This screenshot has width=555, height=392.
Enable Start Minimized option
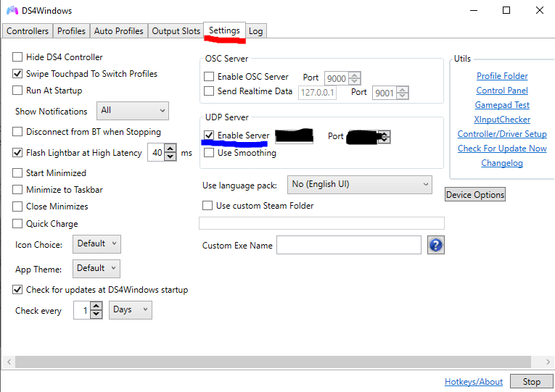(x=17, y=173)
